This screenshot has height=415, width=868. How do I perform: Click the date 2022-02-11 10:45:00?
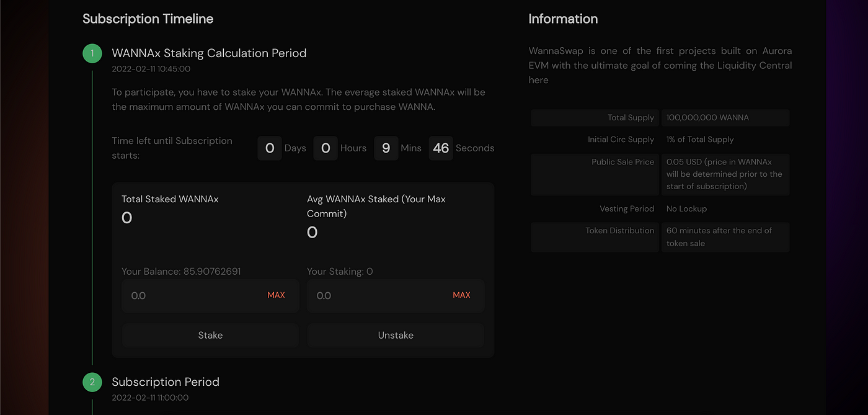click(x=151, y=69)
